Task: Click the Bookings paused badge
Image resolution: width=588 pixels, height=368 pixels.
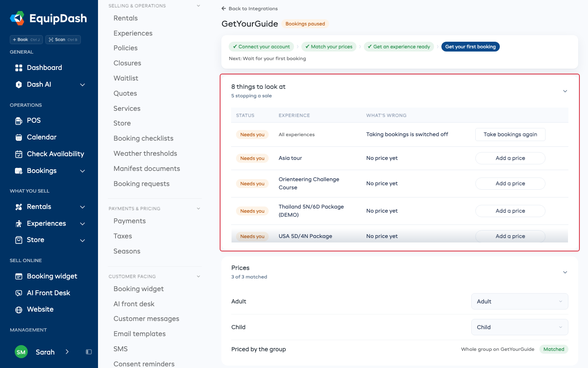Action: 305,24
